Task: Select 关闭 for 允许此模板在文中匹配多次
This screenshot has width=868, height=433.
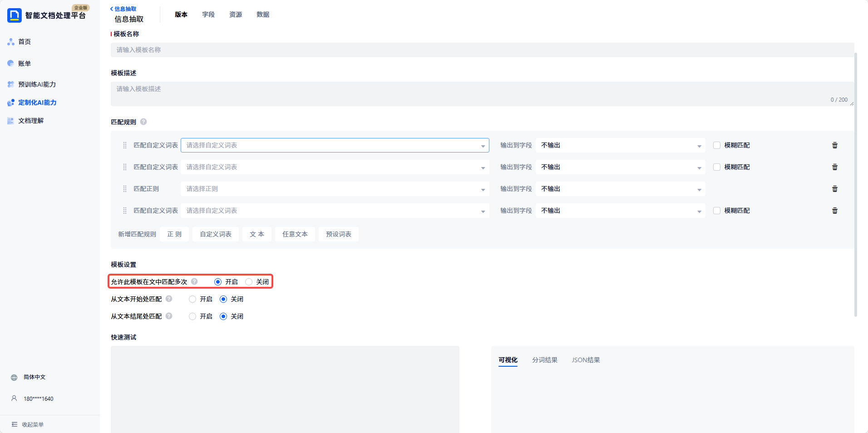Action: click(x=249, y=282)
